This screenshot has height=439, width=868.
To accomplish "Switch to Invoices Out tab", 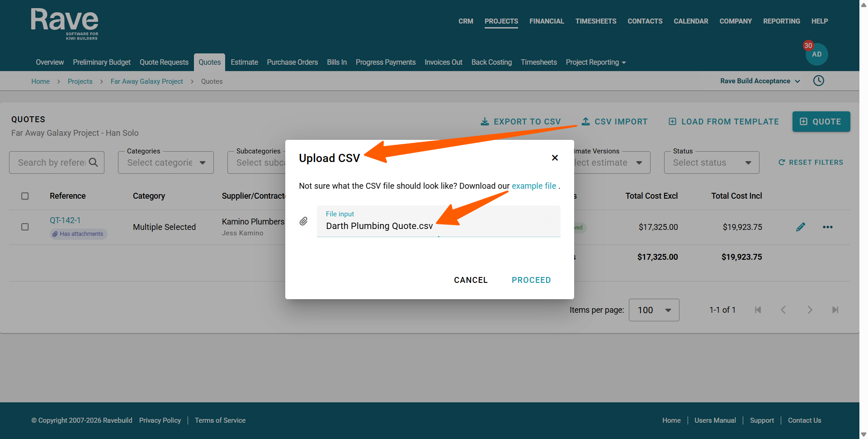I will (443, 62).
